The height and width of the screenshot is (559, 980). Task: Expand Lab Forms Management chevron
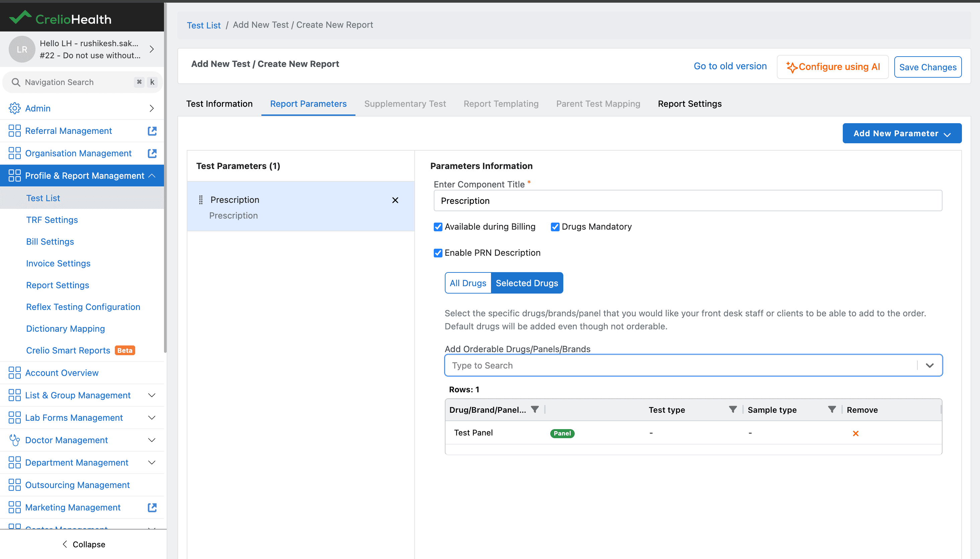click(152, 418)
